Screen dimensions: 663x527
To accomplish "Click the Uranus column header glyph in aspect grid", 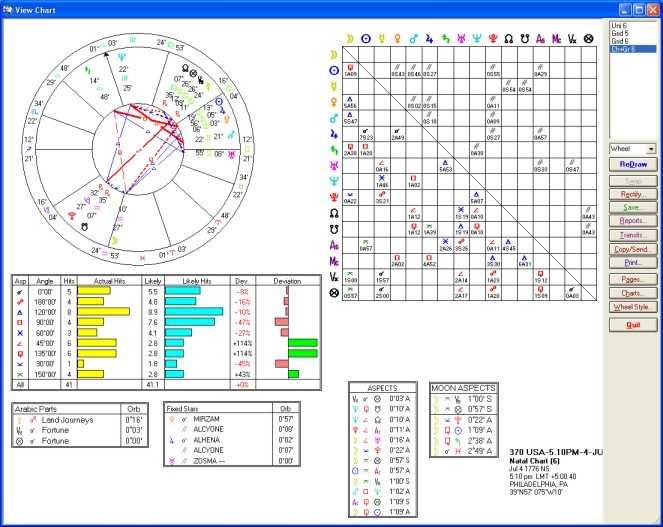I will (x=461, y=39).
